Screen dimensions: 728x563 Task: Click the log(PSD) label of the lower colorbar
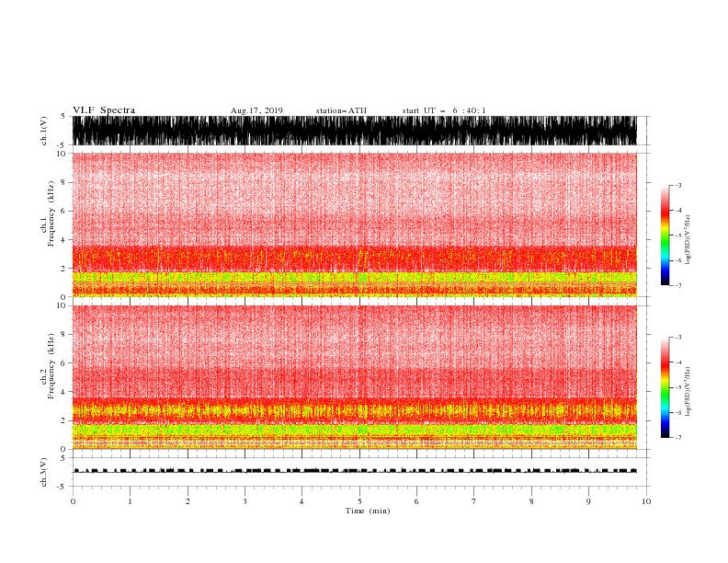click(x=688, y=392)
